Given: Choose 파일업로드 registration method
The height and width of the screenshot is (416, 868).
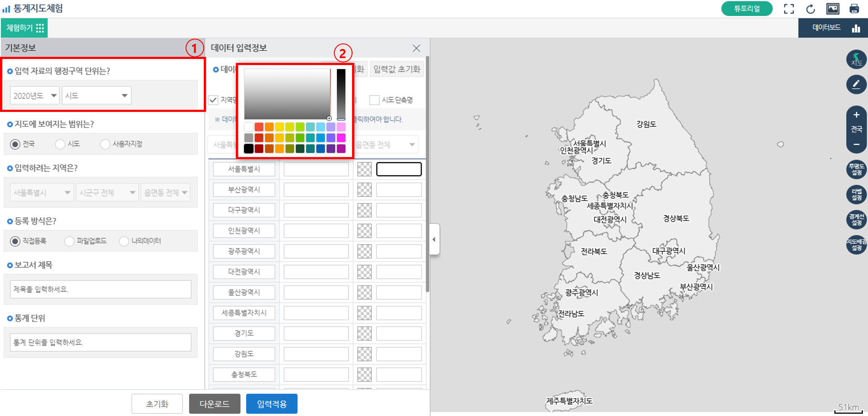Looking at the screenshot, I should pyautogui.click(x=69, y=241).
